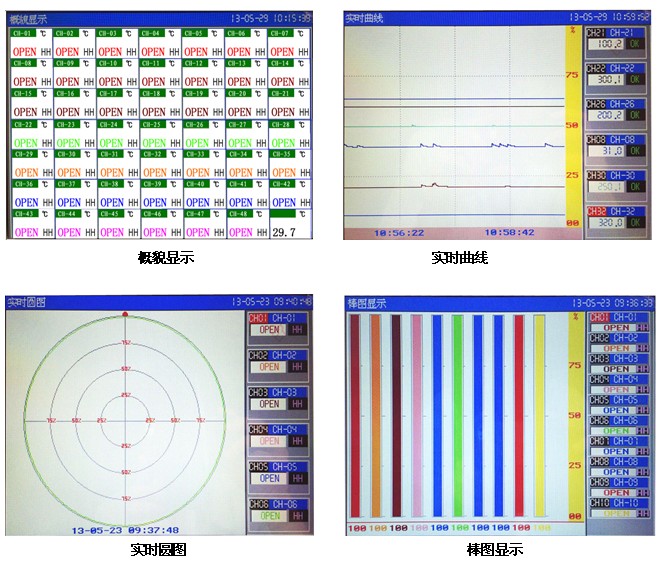Select CH03 panel beside the polar chart
The image size is (659, 568).
(279, 398)
